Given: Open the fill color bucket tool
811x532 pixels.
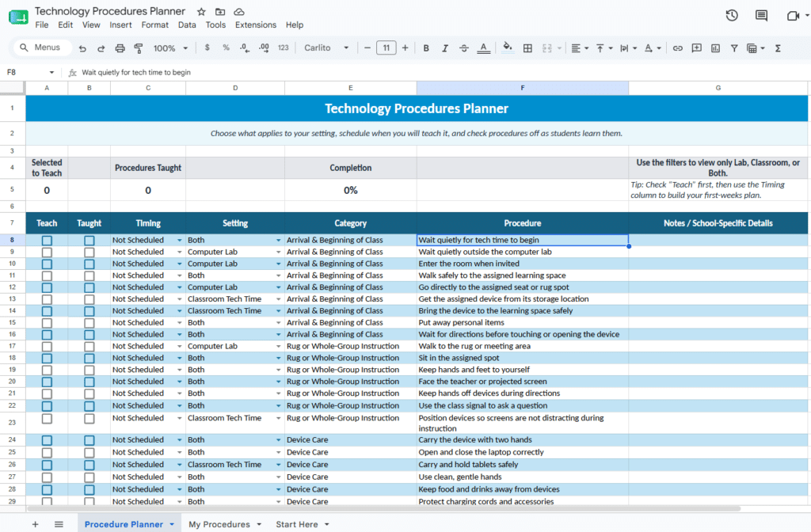Looking at the screenshot, I should click(x=508, y=48).
